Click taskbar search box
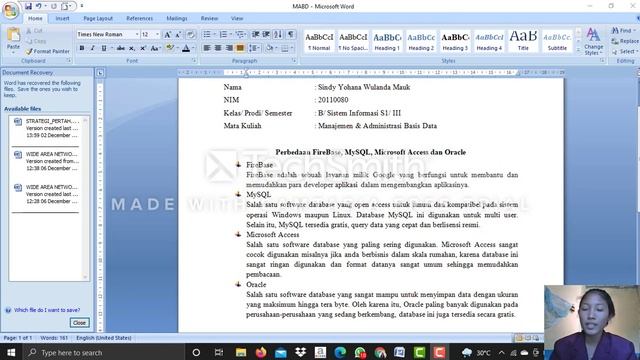Screen dimensions: 640x360 (104, 352)
